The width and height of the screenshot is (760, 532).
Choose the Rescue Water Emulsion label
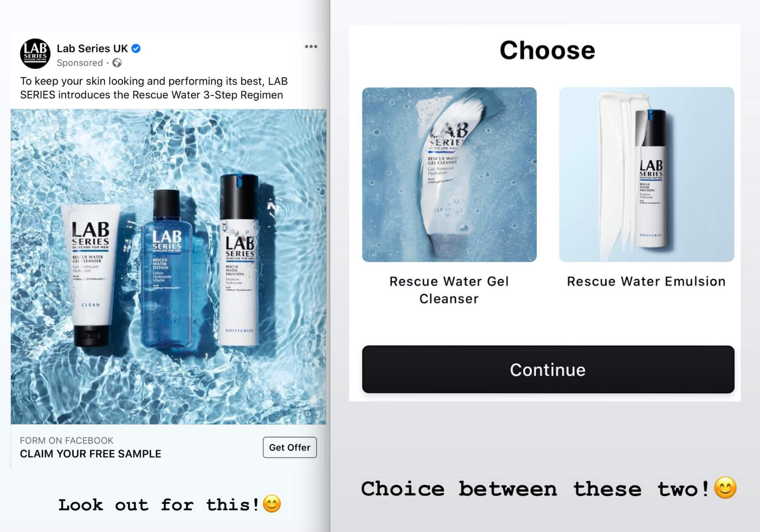pos(646,281)
